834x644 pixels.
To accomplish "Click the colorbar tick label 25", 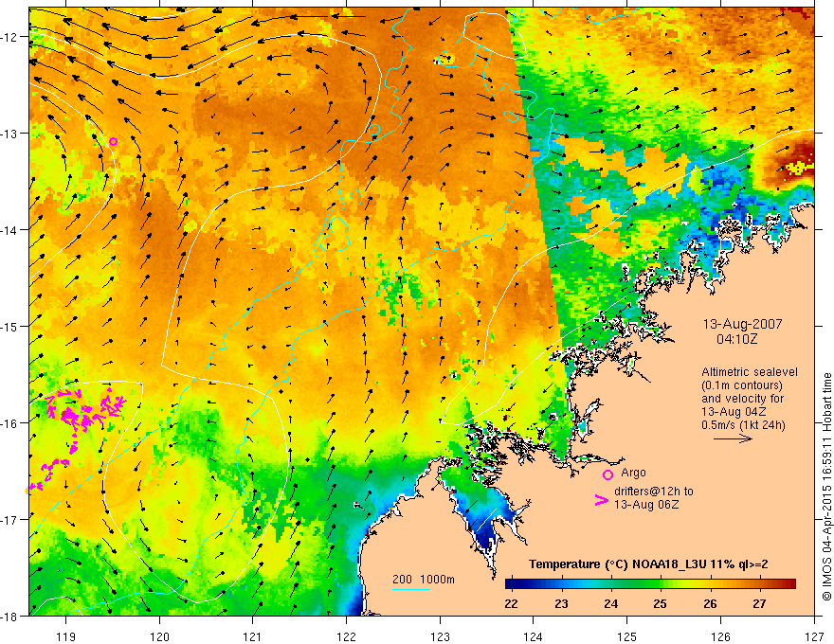I will pyautogui.click(x=660, y=603).
